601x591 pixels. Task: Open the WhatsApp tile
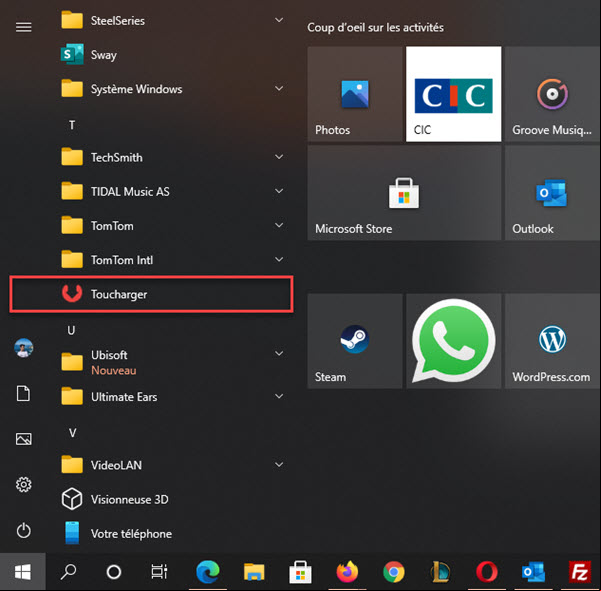(x=453, y=341)
